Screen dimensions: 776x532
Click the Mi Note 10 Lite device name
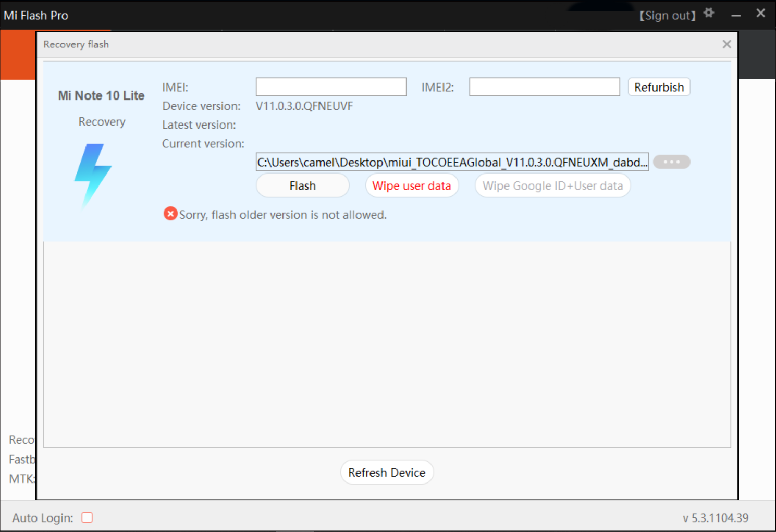tap(101, 96)
